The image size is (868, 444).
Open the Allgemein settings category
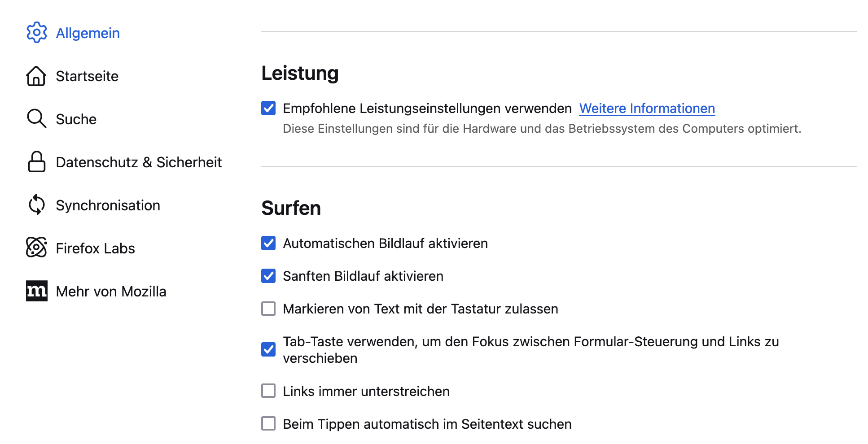pyautogui.click(x=88, y=33)
